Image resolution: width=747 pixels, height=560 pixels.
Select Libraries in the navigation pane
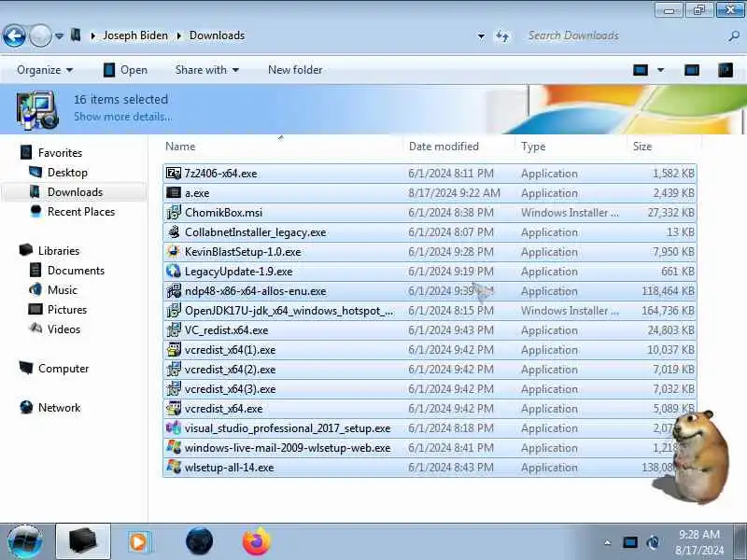tap(59, 251)
